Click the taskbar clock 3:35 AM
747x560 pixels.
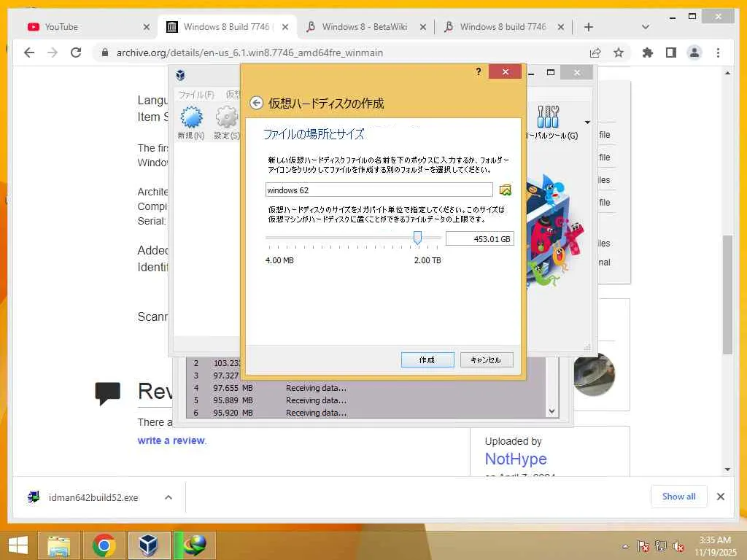click(x=715, y=540)
